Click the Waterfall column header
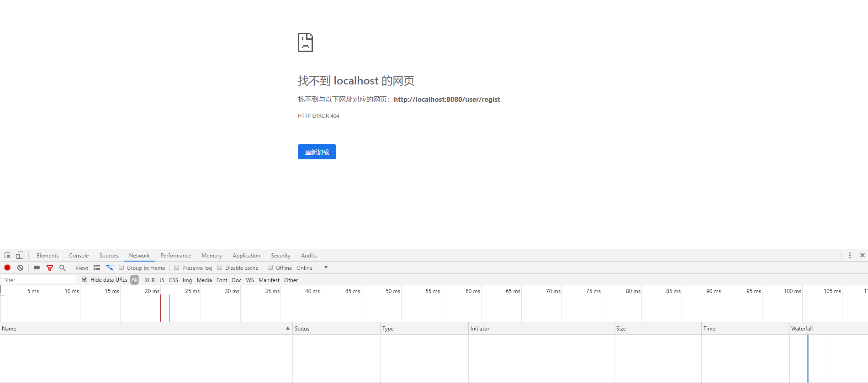Screen dimensions: 868x383 point(829,329)
